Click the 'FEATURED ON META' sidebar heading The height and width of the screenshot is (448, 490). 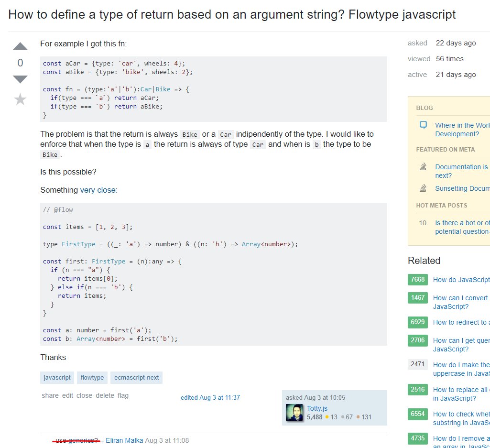pyautogui.click(x=446, y=150)
